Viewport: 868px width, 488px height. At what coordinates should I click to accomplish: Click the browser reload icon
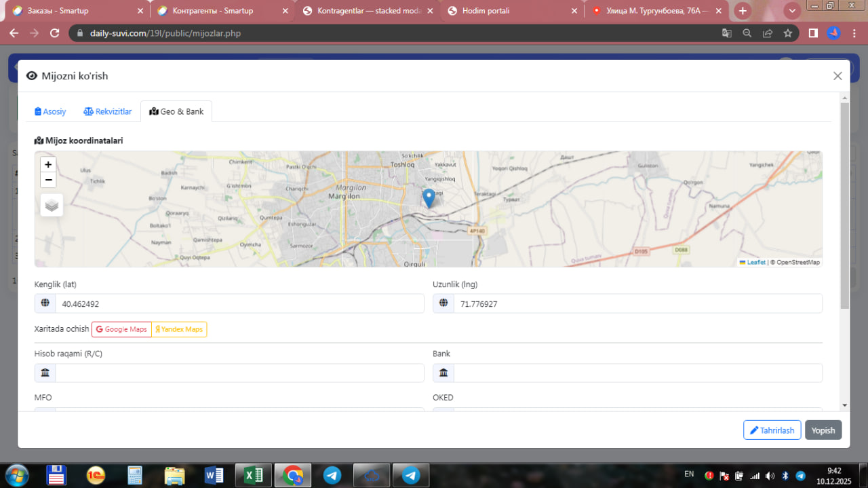55,33
